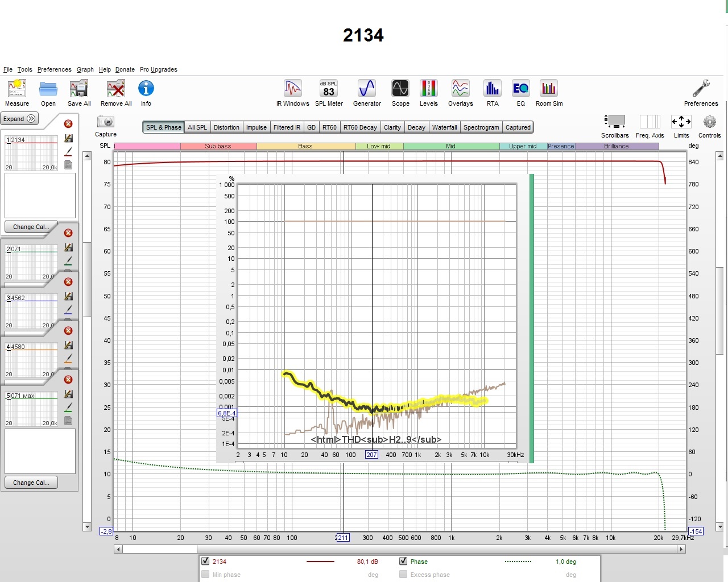Save measurement 5 071 max via disk icon

point(68,394)
